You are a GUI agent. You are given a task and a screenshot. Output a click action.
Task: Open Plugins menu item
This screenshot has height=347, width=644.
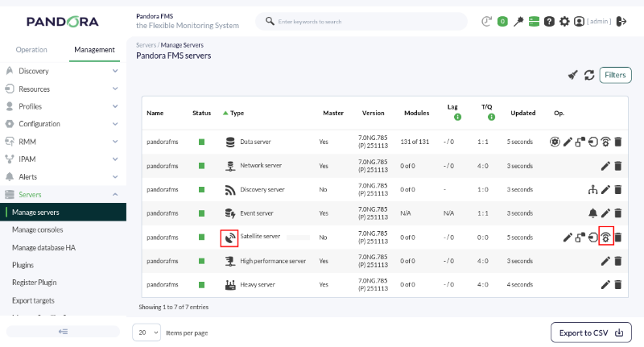[23, 265]
